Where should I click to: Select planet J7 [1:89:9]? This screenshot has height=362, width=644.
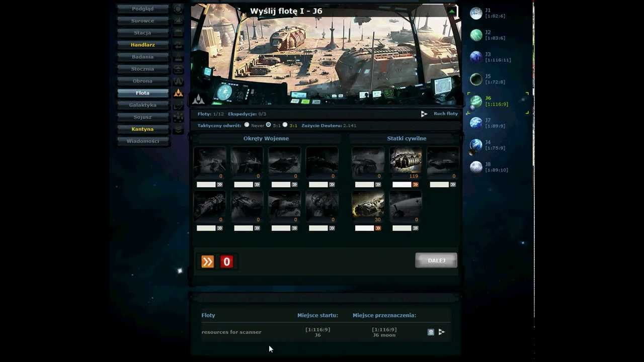click(x=488, y=123)
